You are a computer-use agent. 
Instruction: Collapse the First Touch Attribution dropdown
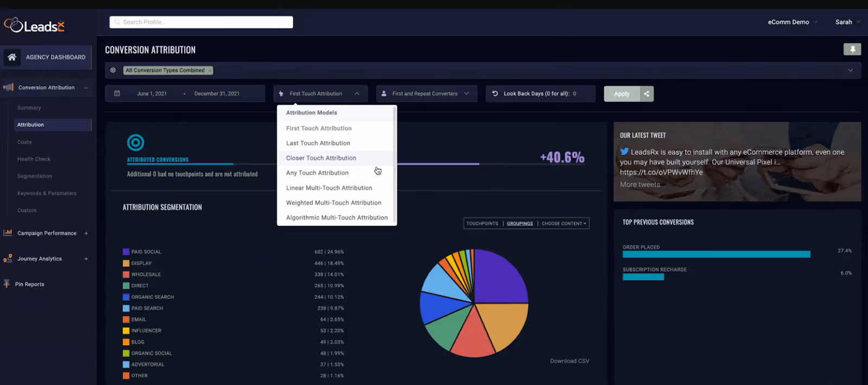coord(357,93)
